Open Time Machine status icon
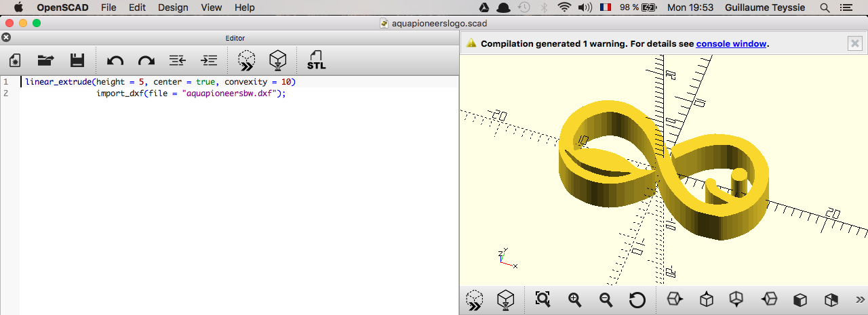Image resolution: width=868 pixels, height=315 pixels. (524, 7)
